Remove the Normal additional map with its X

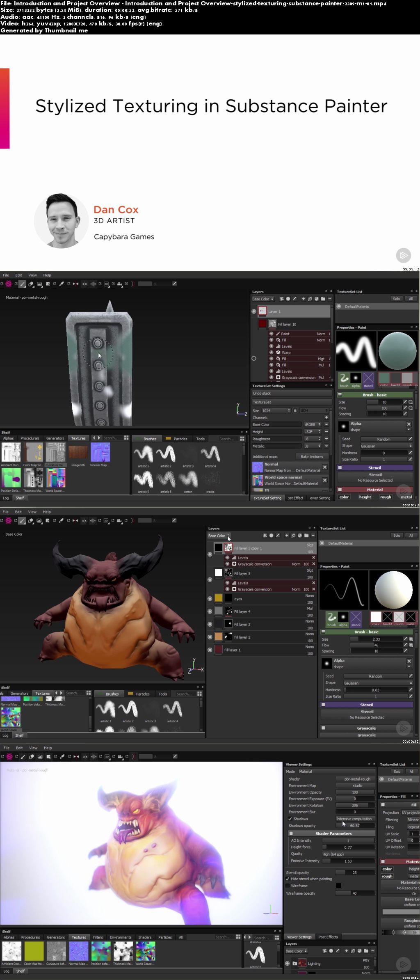coord(325,467)
